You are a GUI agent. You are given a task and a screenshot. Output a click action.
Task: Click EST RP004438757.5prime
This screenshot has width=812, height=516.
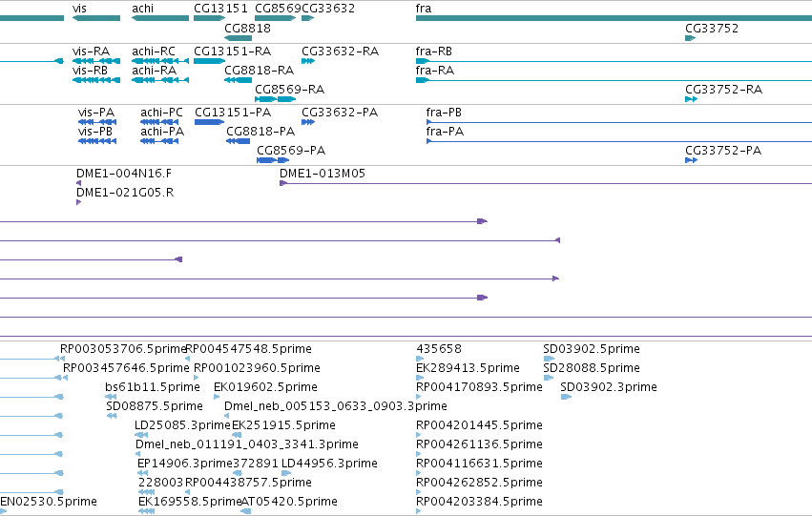(x=248, y=483)
